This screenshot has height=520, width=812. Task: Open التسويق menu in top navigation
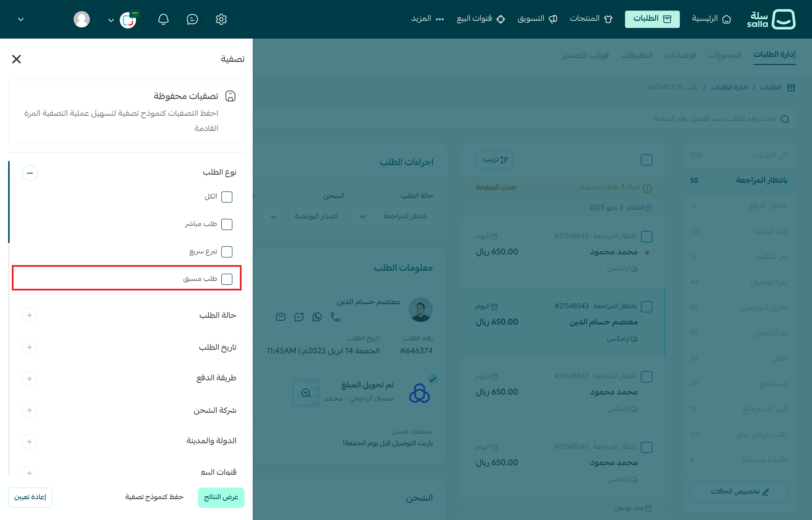[x=537, y=19]
